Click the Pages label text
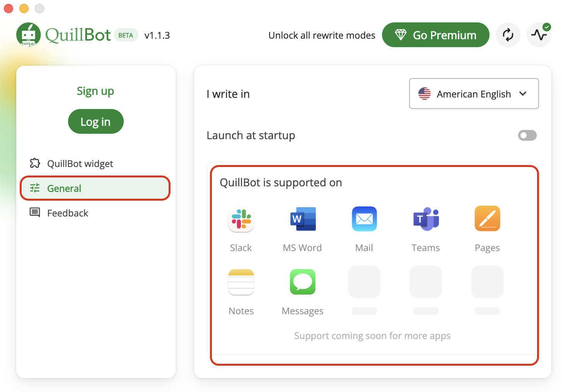Image resolution: width=563 pixels, height=392 pixels. pyautogui.click(x=487, y=248)
